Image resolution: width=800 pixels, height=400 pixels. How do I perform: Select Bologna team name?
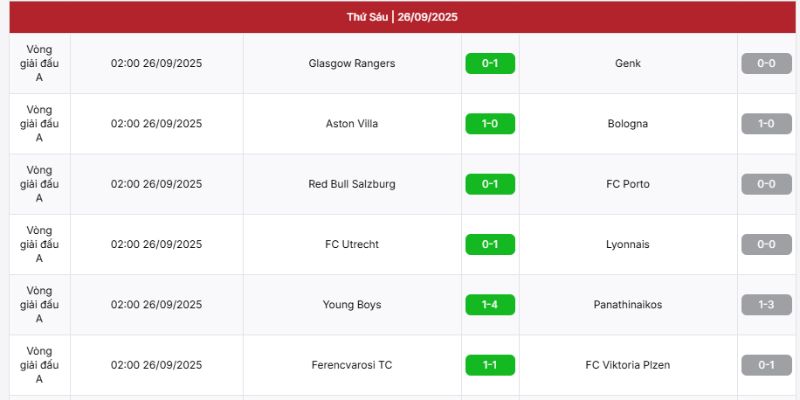(628, 124)
